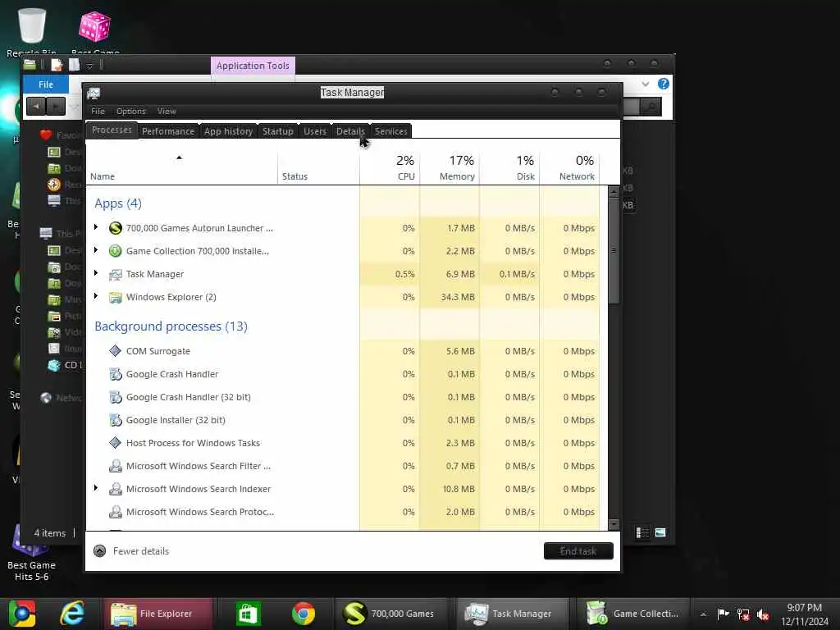Sort by the Network column header
The height and width of the screenshot is (630, 840).
pos(570,167)
